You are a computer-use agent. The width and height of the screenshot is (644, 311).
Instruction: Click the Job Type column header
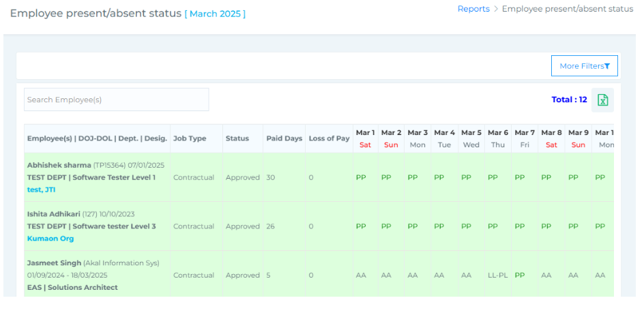(x=190, y=138)
